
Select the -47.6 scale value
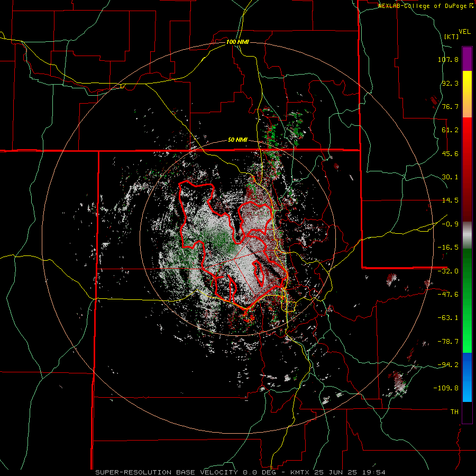pos(448,295)
